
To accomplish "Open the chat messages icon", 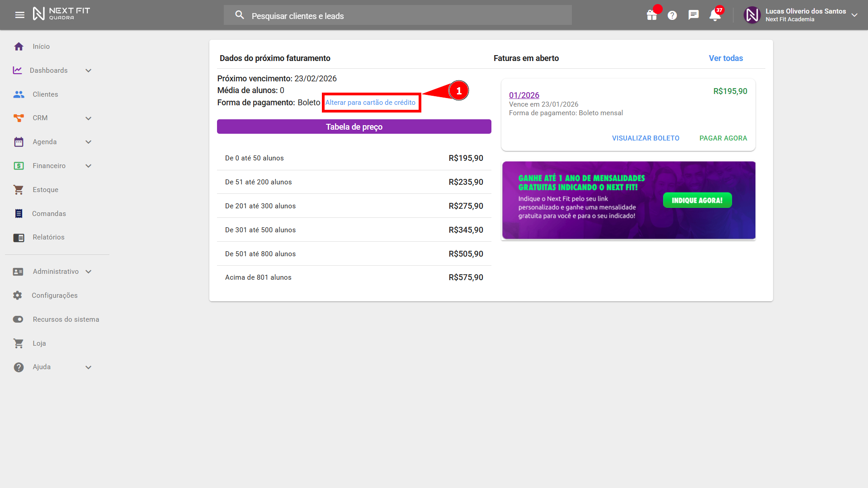I will pos(693,15).
